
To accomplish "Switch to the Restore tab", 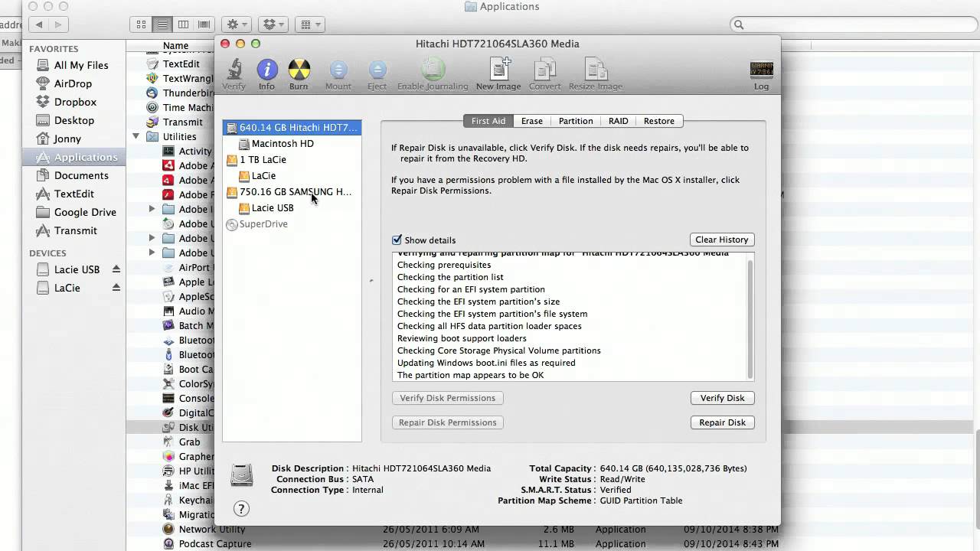I will (x=659, y=121).
